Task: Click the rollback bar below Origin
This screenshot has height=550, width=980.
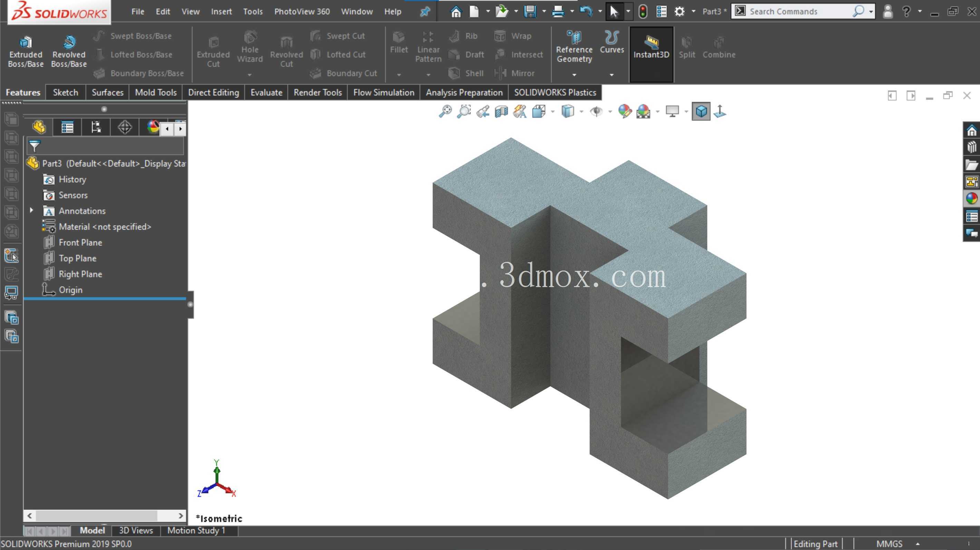Action: click(x=105, y=299)
